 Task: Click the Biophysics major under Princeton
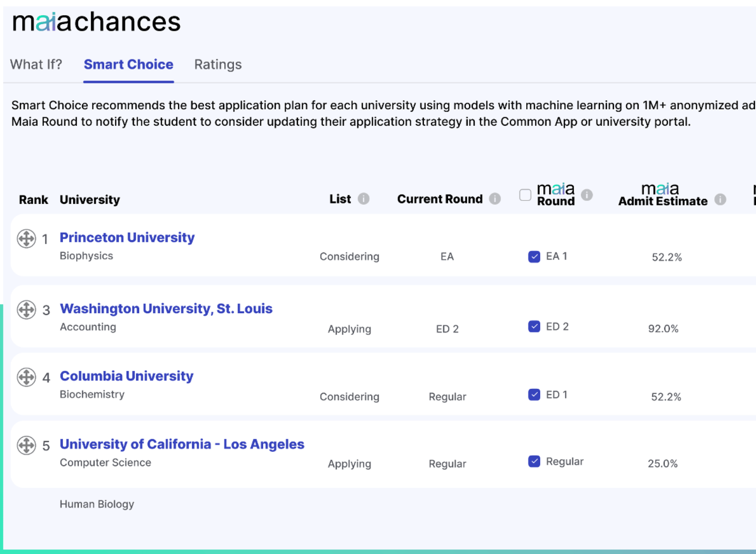click(86, 255)
